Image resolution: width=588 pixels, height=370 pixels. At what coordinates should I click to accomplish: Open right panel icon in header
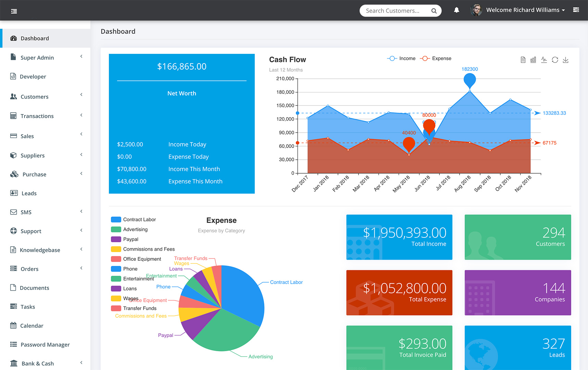(576, 10)
